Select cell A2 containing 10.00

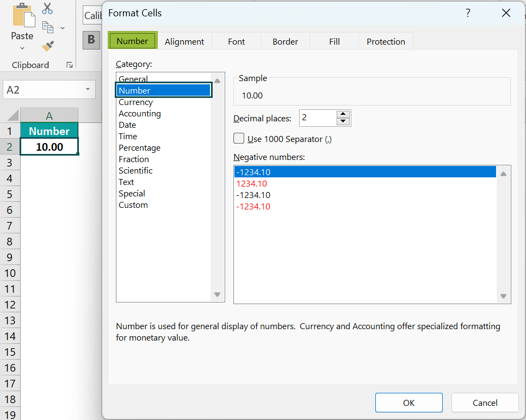click(49, 146)
